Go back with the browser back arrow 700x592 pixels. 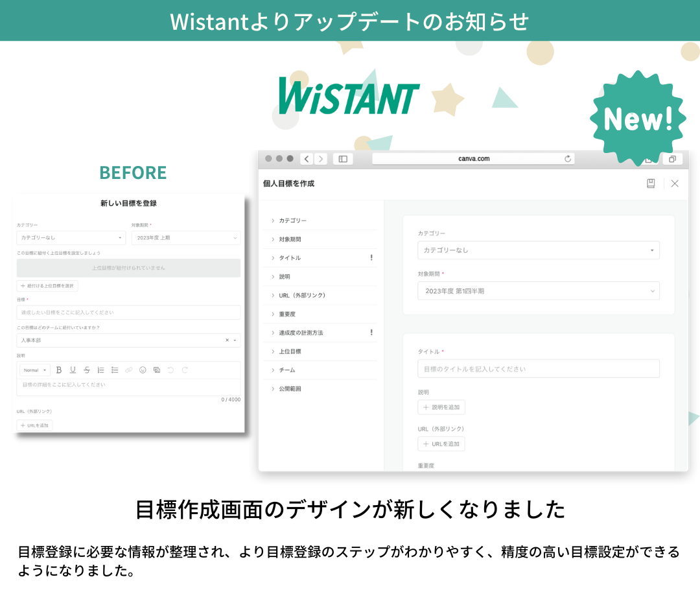(x=307, y=159)
